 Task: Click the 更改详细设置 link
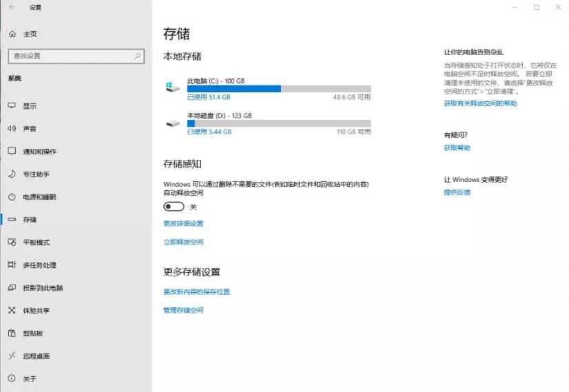tap(183, 223)
